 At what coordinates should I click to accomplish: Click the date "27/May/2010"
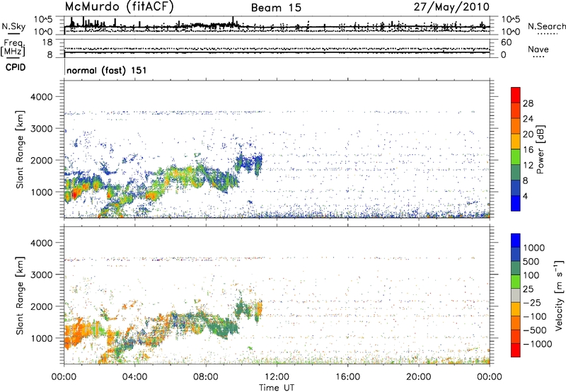click(x=451, y=7)
